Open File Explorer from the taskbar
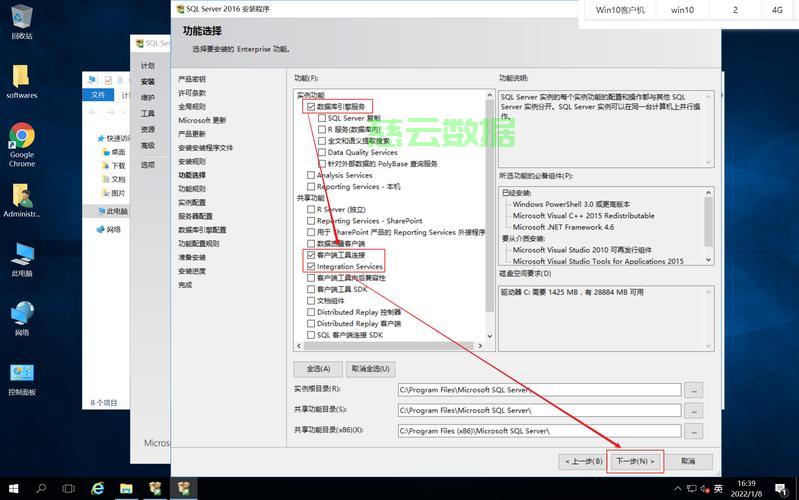 click(126, 489)
